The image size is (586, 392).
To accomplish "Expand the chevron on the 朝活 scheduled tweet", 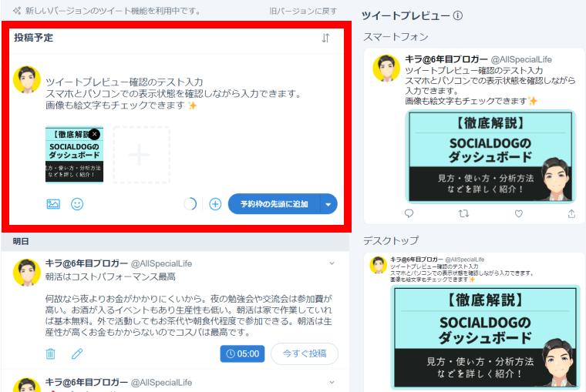I will click(332, 263).
